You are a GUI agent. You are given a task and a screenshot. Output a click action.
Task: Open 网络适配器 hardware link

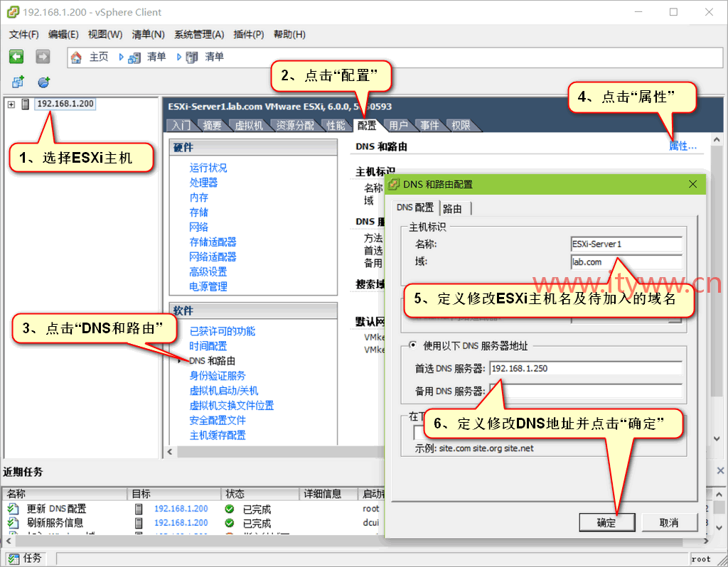tap(213, 257)
